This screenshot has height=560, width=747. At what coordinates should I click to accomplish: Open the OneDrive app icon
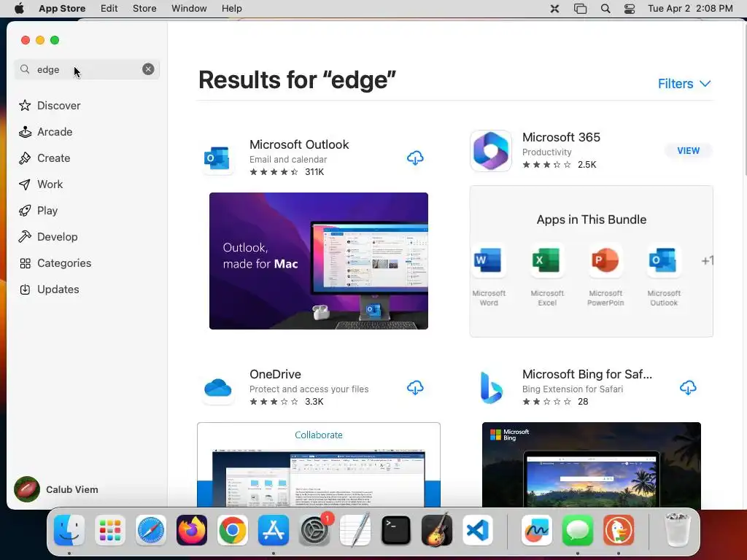click(x=217, y=388)
